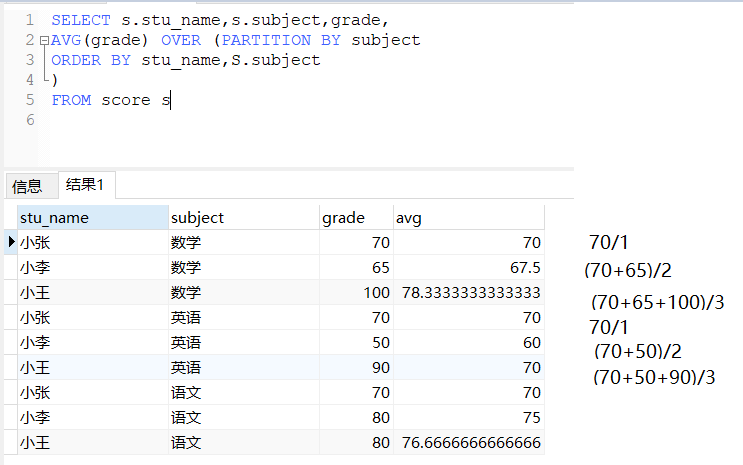Click the OVER keyword in the query
This screenshot has height=465, width=743.
point(181,40)
